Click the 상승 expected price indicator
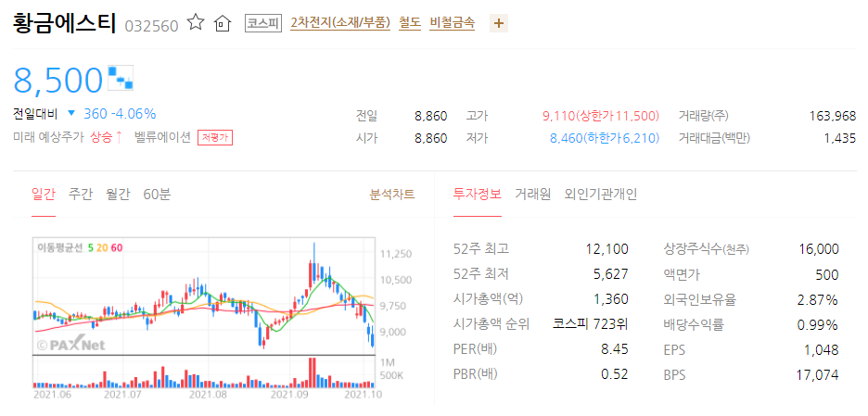Viewport: 868px width, 416px height. tap(107, 137)
